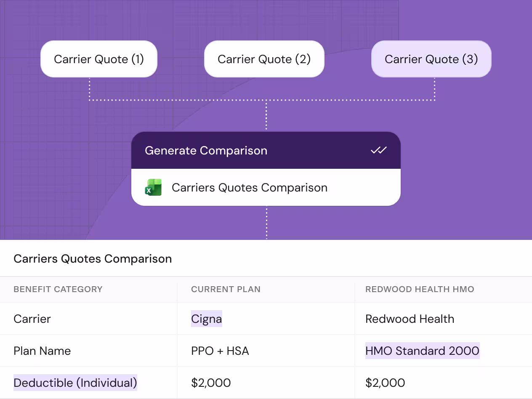Select the Carrier Quote (1) card
The width and height of the screenshot is (532, 399).
(x=99, y=59)
